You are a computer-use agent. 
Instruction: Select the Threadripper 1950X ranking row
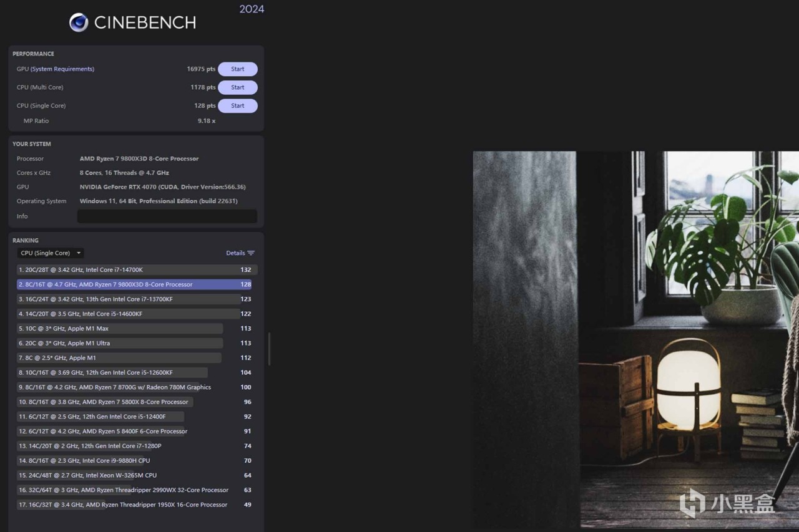coord(137,505)
